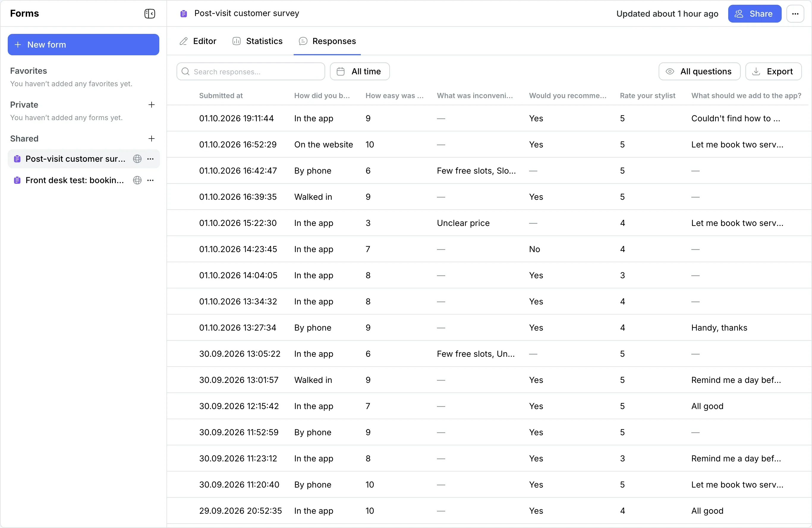Screen dimensions: 812x528
Task: Focus the Search responses input field
Action: pos(251,72)
